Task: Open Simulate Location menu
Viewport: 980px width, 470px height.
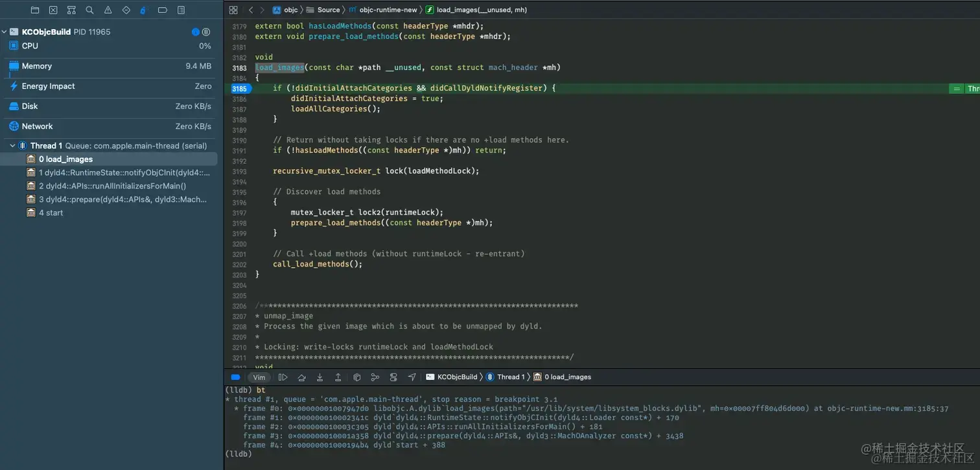Action: point(412,377)
